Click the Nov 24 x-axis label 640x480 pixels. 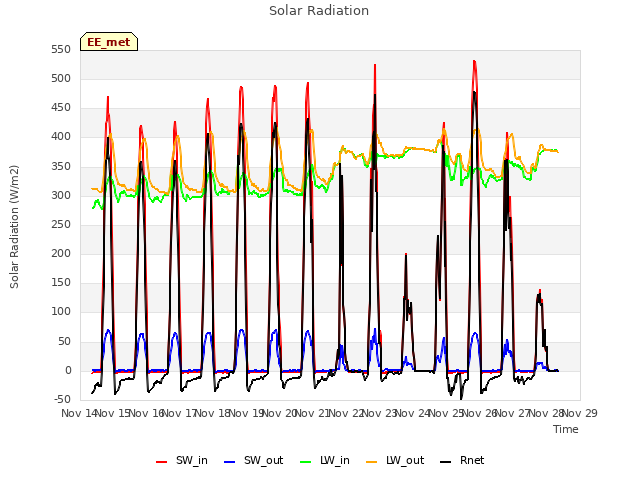coord(413,413)
